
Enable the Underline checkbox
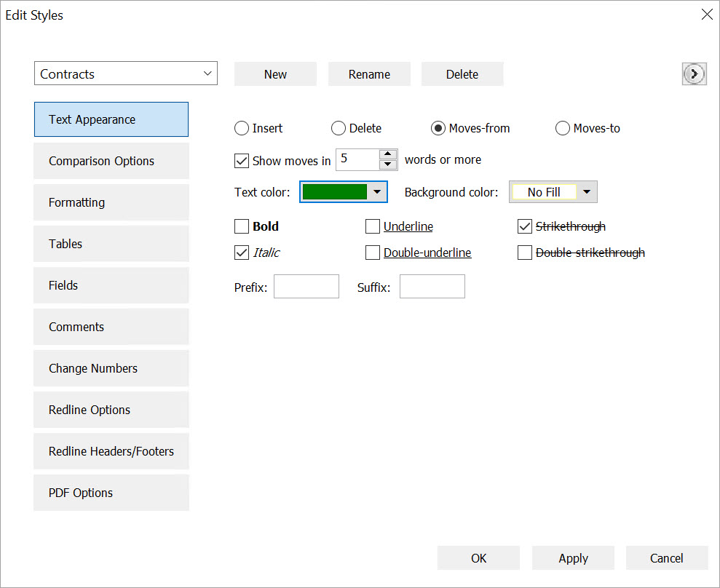coord(373,226)
